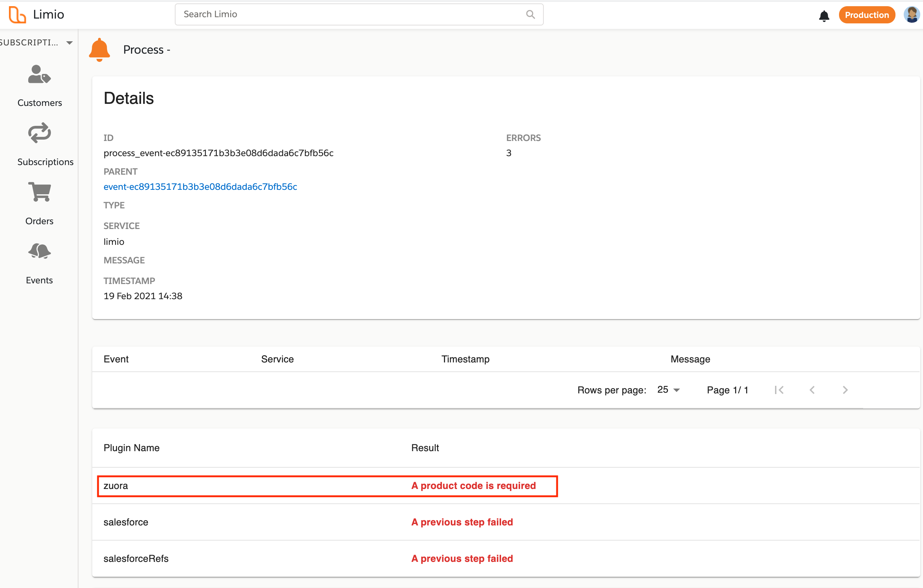
Task: Click the Production environment button
Action: (867, 15)
